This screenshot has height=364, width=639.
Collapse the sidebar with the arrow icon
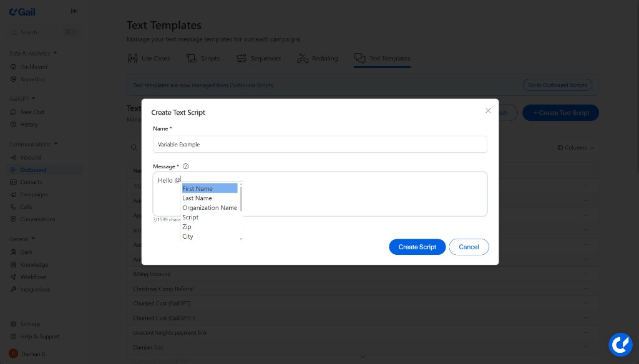pyautogui.click(x=74, y=11)
